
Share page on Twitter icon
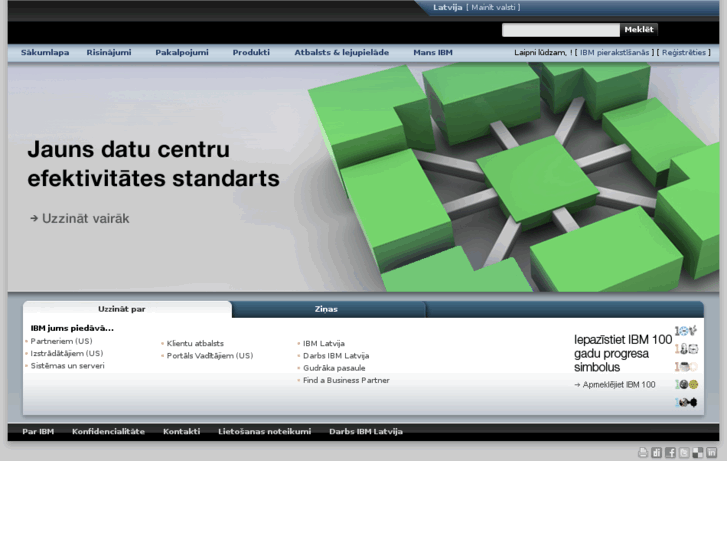(684, 453)
